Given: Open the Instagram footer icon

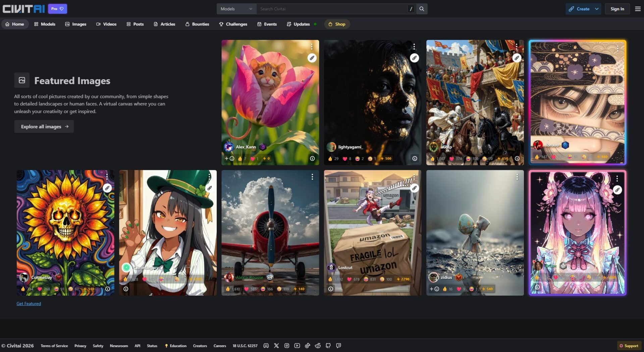Looking at the screenshot, I should (x=287, y=346).
